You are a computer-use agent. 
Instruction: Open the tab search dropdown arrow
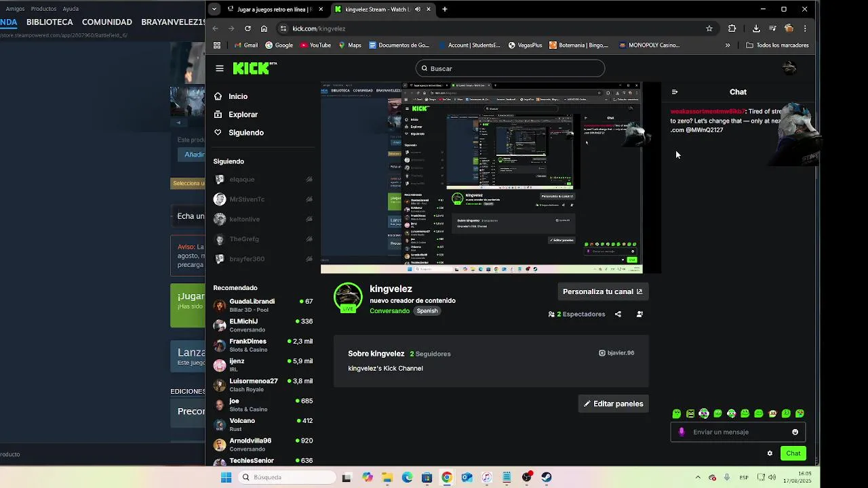click(x=214, y=9)
